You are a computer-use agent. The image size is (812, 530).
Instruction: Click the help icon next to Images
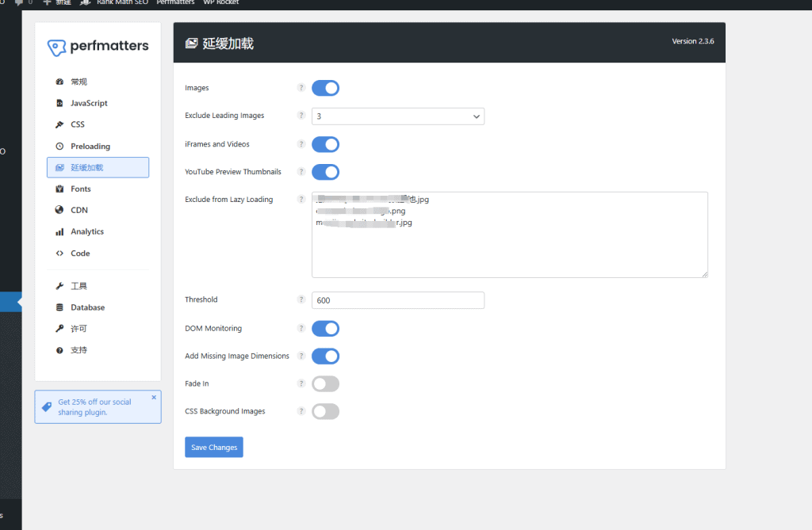pos(301,87)
